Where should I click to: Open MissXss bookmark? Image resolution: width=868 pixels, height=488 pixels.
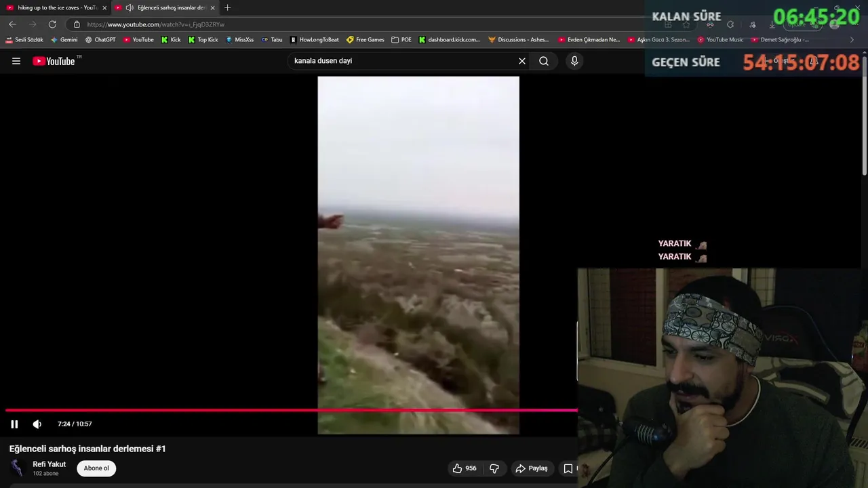240,40
